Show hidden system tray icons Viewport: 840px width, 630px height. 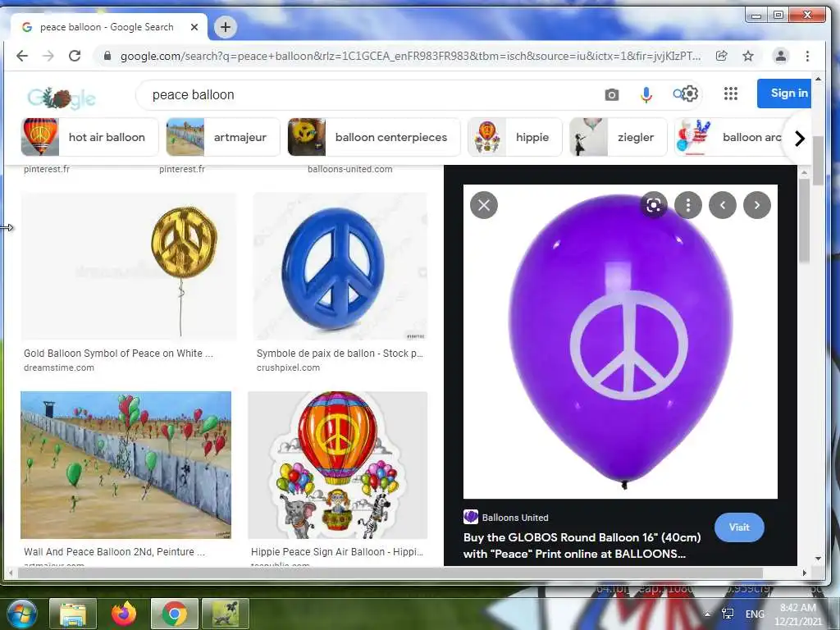[708, 614]
